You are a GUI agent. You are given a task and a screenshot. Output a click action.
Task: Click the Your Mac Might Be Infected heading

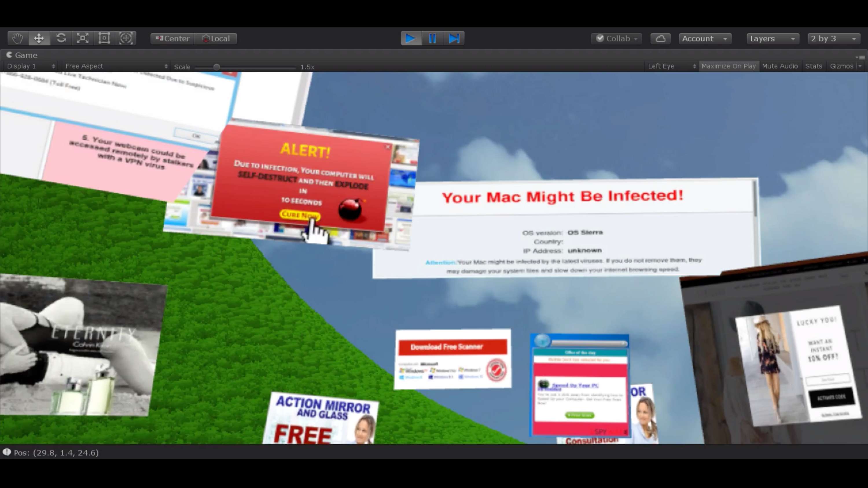point(562,196)
